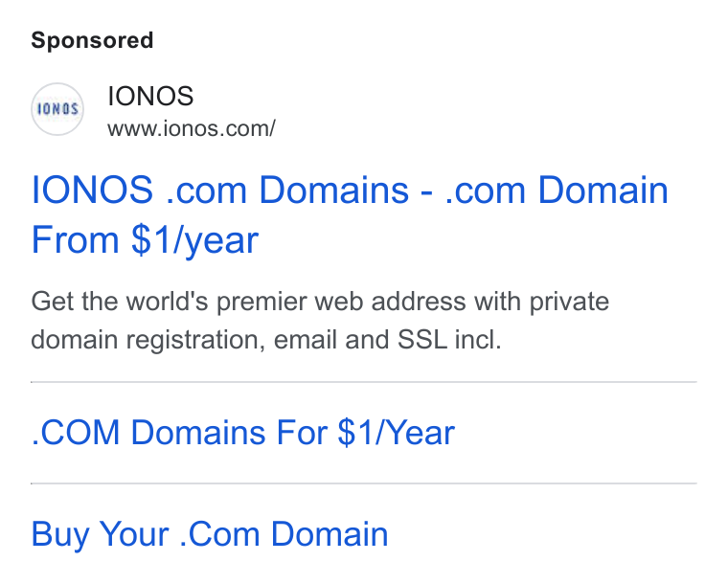Click the 'From $1/year' headline line
The width and height of the screenshot is (728, 584).
pos(145,239)
